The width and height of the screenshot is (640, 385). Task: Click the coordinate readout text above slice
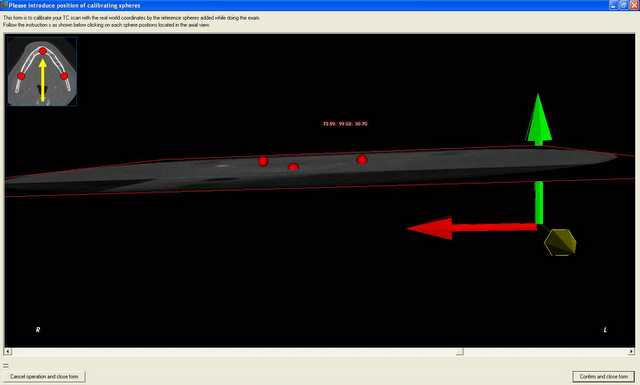point(345,124)
